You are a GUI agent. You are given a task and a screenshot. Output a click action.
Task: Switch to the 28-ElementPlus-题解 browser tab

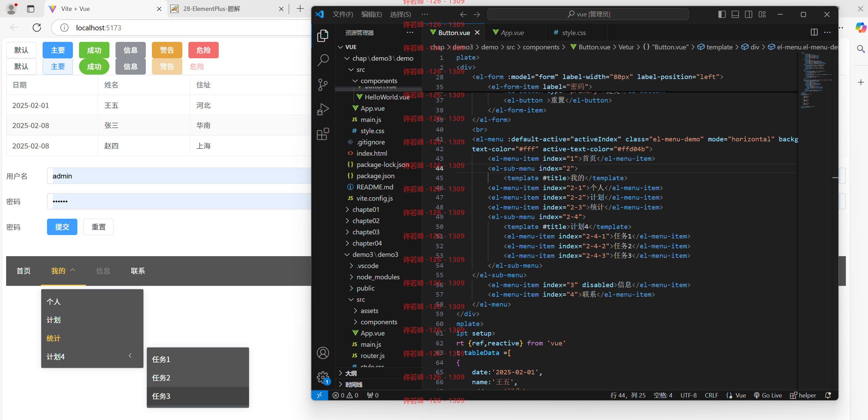(227, 9)
